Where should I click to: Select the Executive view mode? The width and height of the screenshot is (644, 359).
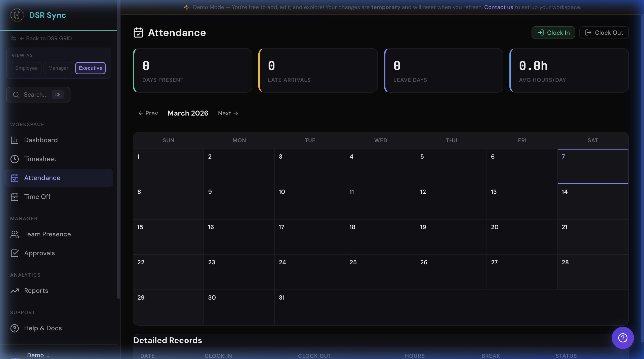90,68
